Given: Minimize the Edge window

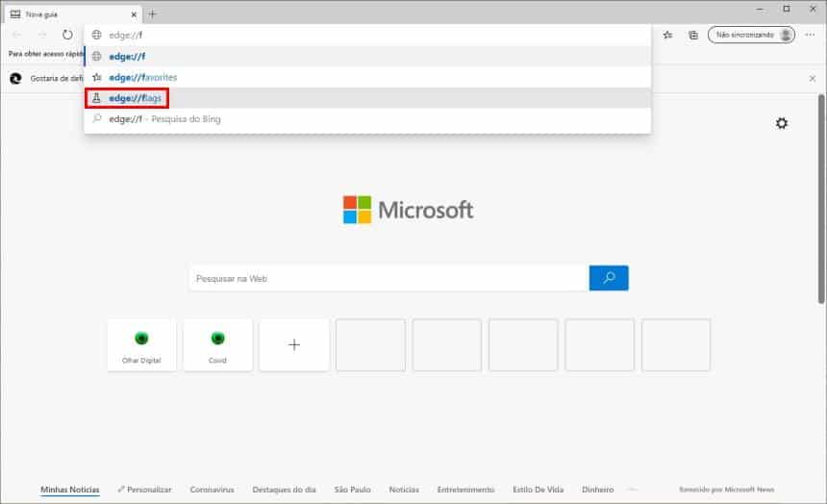Looking at the screenshot, I should click(760, 9).
